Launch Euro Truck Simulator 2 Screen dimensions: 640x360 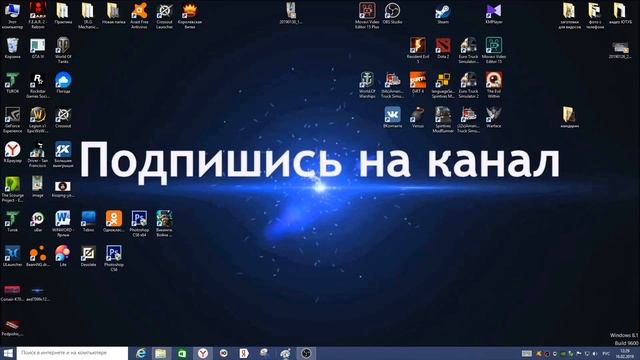tap(468, 85)
